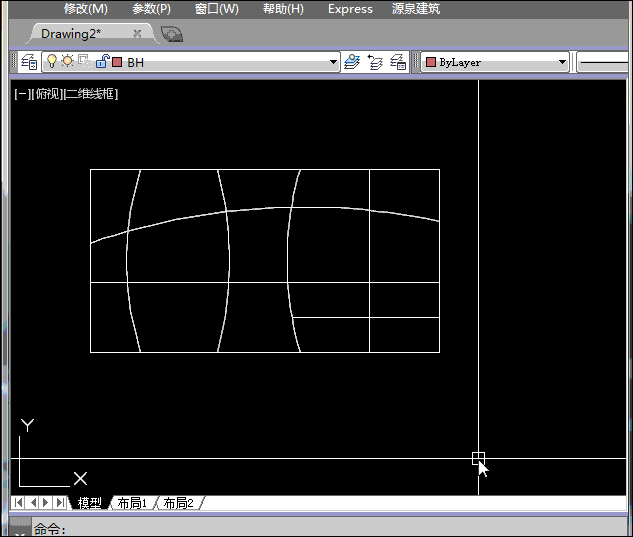Toggle the BH layer lock padlock

pyautogui.click(x=101, y=62)
